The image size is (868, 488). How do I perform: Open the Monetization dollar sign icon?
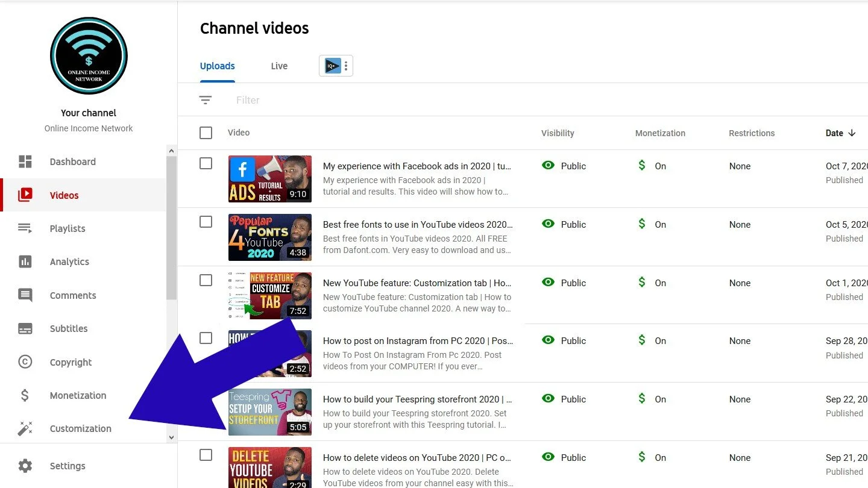[25, 395]
